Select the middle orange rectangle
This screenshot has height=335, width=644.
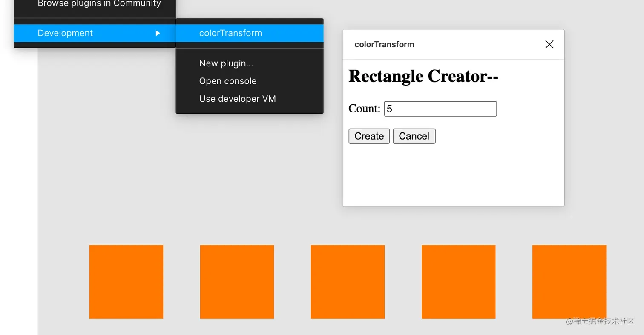[348, 282]
